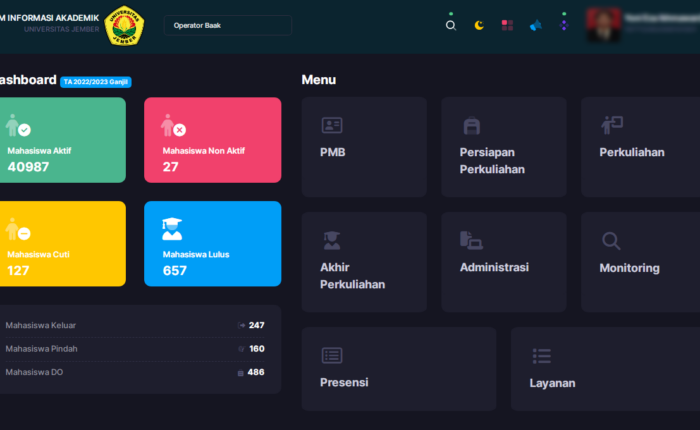
Task: Open the blue megaphone announcements icon
Action: (535, 25)
